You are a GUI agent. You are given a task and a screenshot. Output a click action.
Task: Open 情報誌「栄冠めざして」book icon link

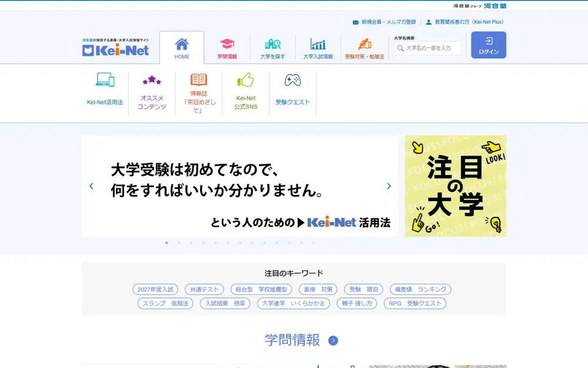[199, 93]
